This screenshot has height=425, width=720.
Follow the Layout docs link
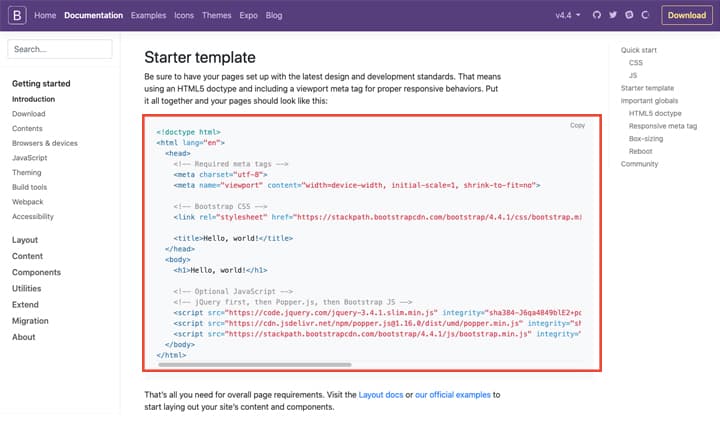[381, 395]
